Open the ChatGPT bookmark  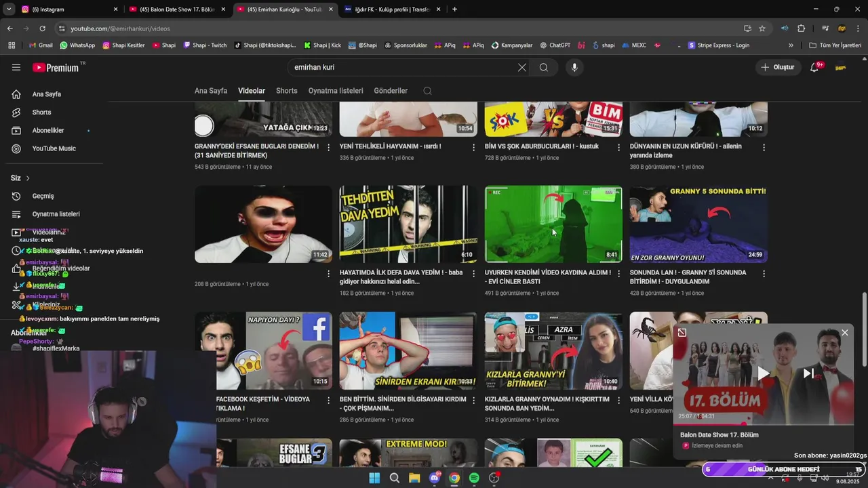(555, 45)
